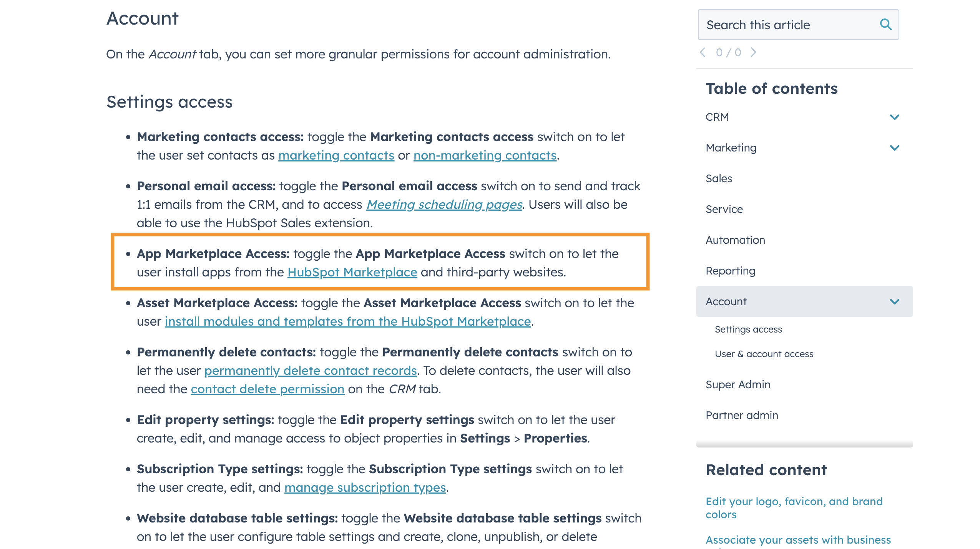Expand the CRM section chevron
Viewport: 980px width, 549px height.
point(894,117)
